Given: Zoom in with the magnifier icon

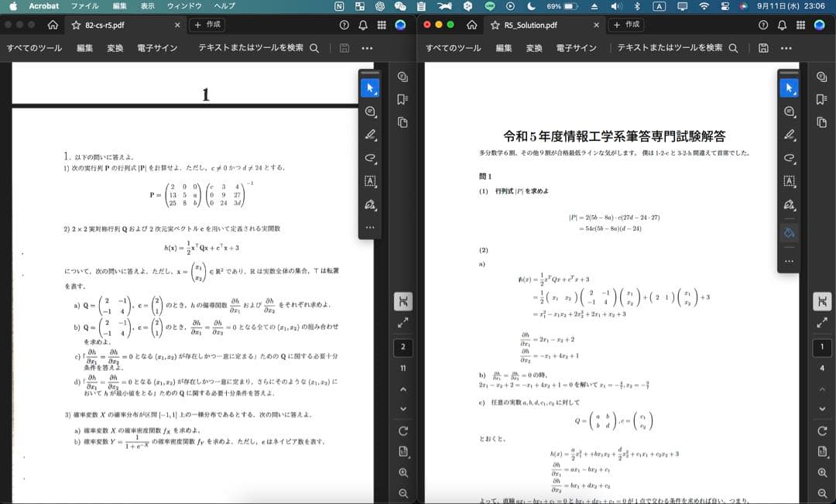Looking at the screenshot, I should [402, 473].
